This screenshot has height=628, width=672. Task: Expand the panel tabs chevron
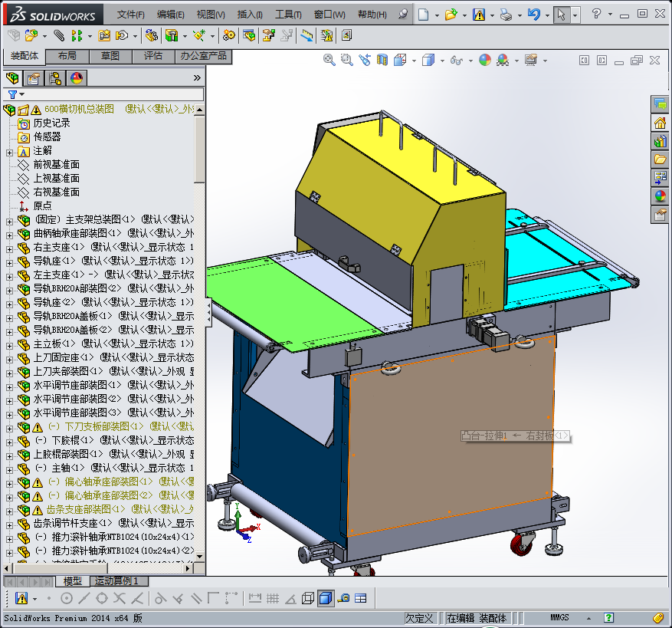(x=197, y=78)
